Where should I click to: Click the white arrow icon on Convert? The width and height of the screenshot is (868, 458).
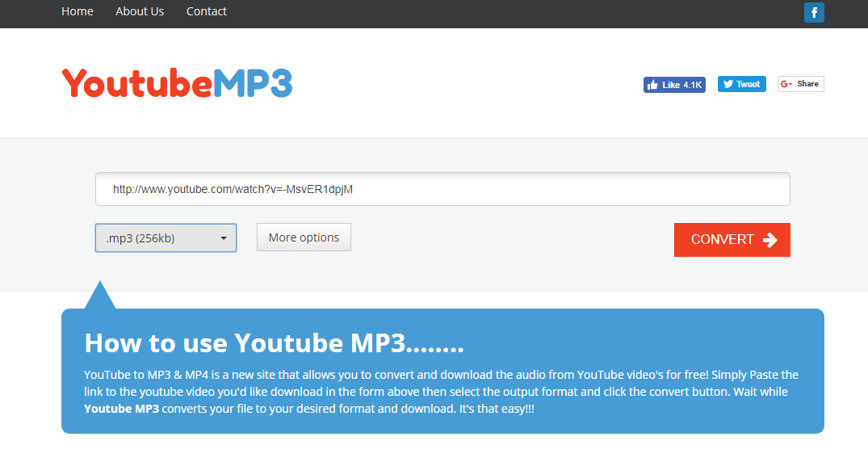tap(769, 240)
